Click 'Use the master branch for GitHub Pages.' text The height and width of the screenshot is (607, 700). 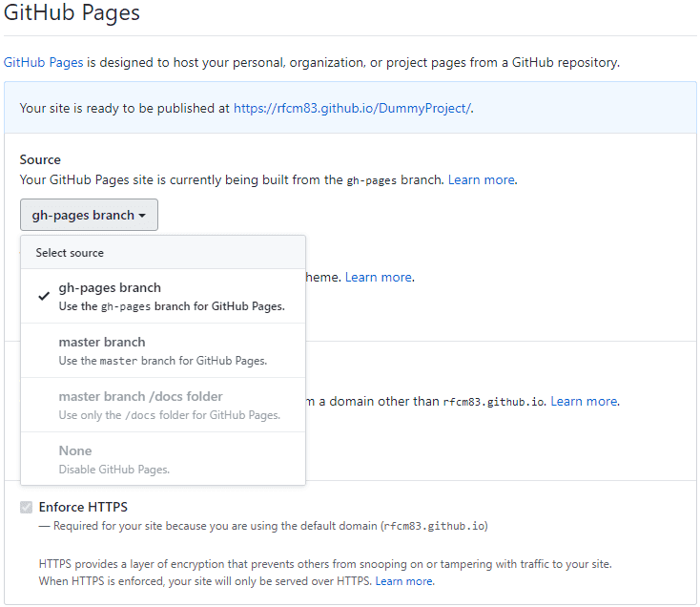point(163,361)
